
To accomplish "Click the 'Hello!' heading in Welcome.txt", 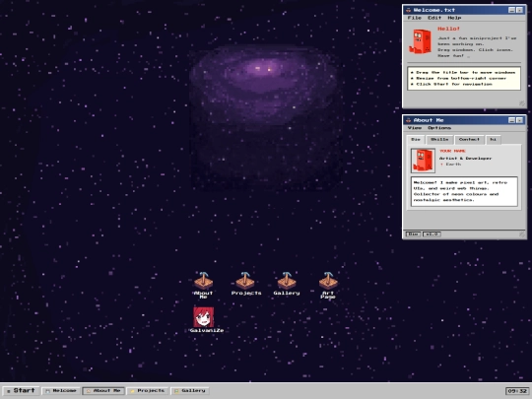I will pyautogui.click(x=448, y=29).
